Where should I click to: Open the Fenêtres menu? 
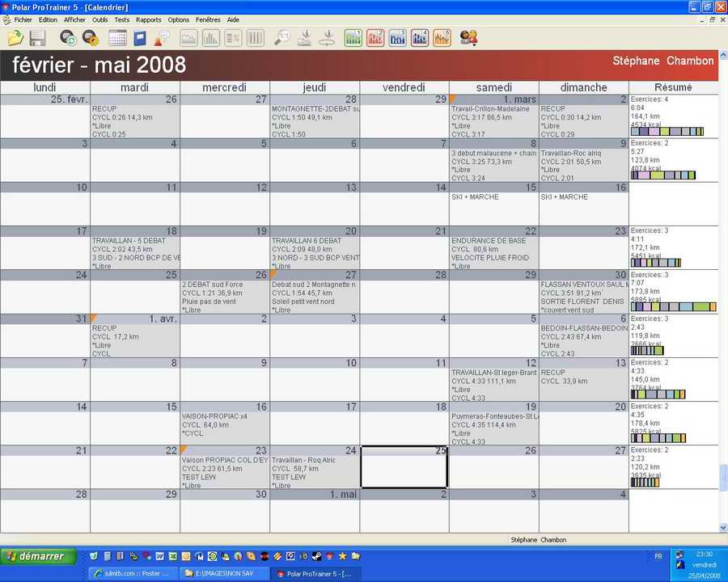click(208, 19)
